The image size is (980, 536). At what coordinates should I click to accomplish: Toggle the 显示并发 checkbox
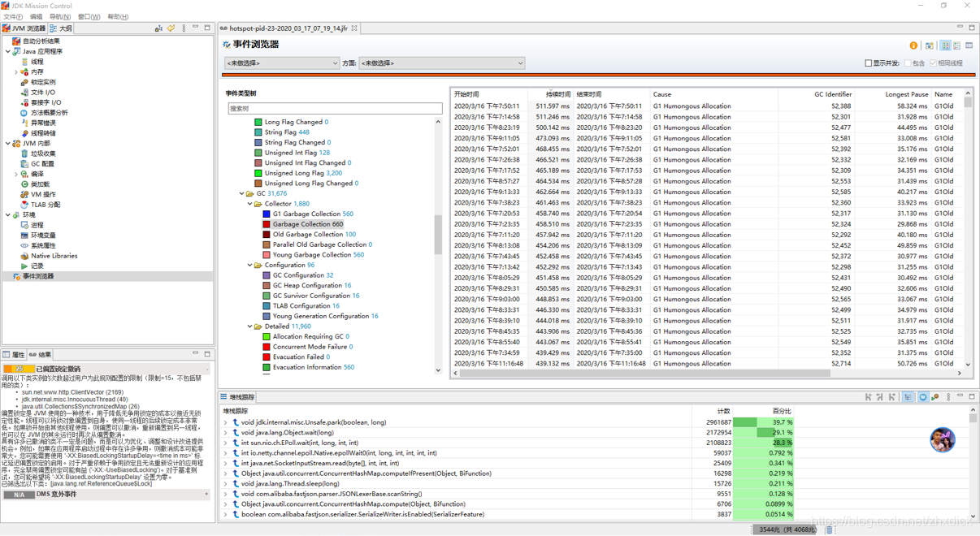869,63
